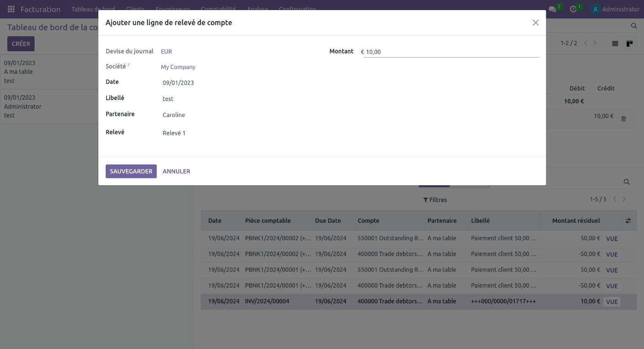Click the Libellé field containing test
This screenshot has width=644, height=349.
168,99
